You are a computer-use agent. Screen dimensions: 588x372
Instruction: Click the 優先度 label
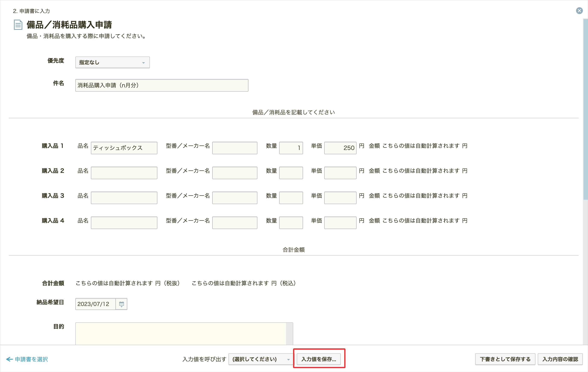coord(56,61)
